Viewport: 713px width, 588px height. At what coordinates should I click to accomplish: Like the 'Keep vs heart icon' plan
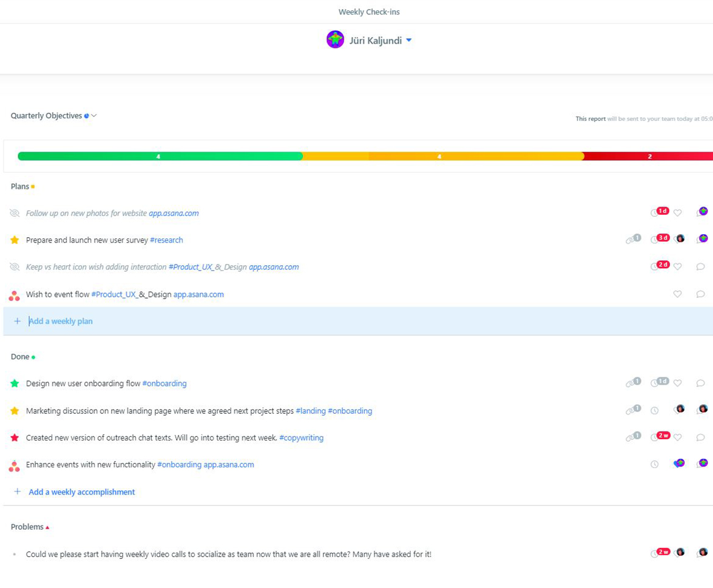pyautogui.click(x=678, y=266)
